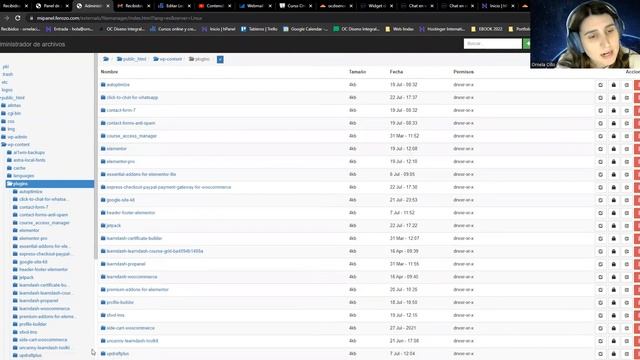Open public_html in the sidebar tree

click(13, 98)
